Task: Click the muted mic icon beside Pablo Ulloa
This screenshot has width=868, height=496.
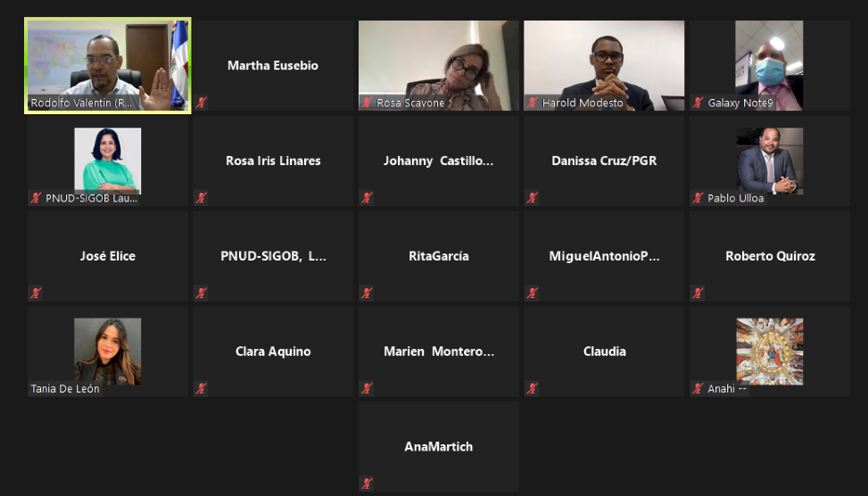Action: [x=698, y=198]
